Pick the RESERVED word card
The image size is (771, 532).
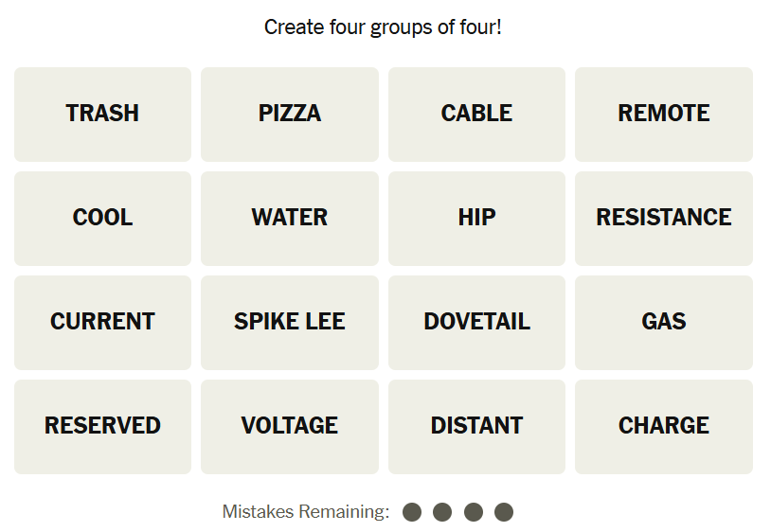pyautogui.click(x=102, y=426)
